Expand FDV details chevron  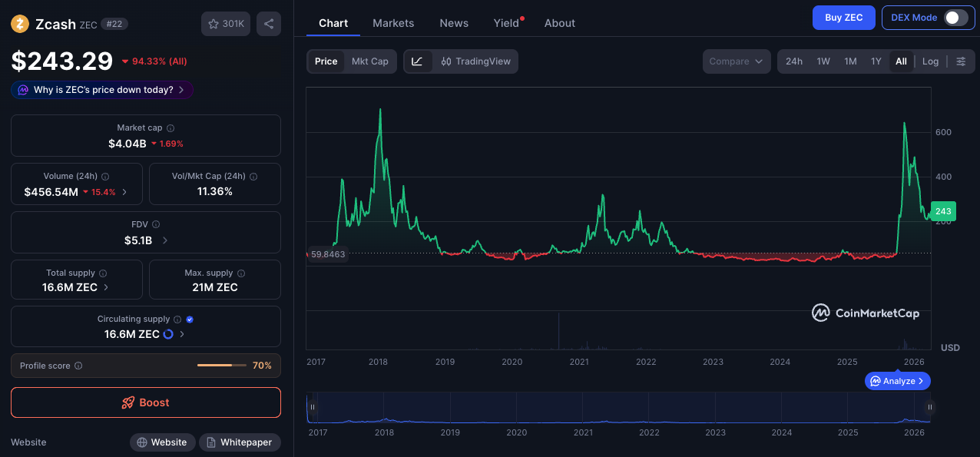164,240
